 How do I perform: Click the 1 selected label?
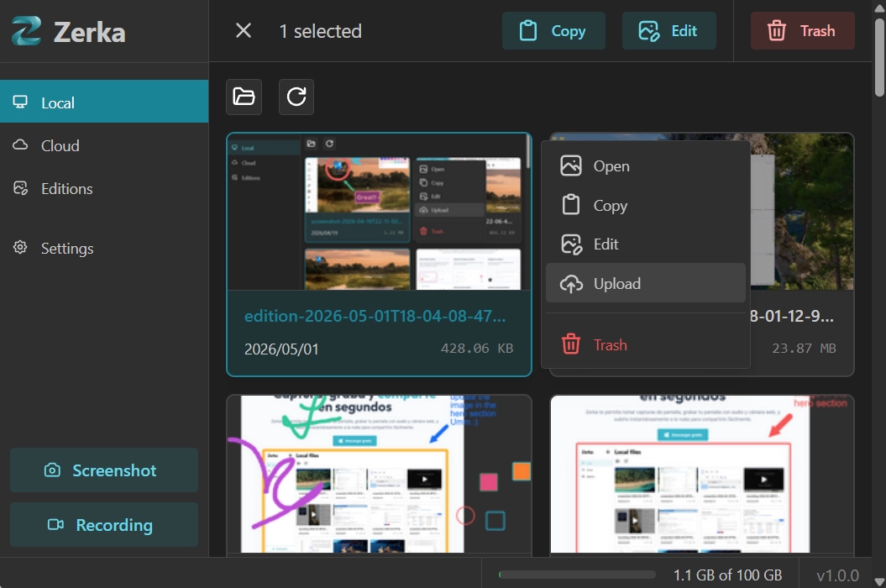point(320,31)
